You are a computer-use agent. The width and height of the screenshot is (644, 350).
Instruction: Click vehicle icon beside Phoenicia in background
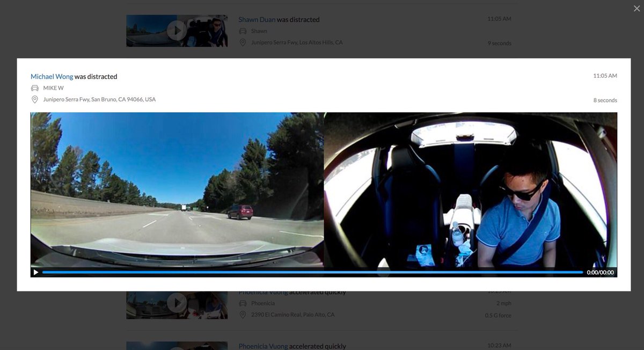point(243,303)
